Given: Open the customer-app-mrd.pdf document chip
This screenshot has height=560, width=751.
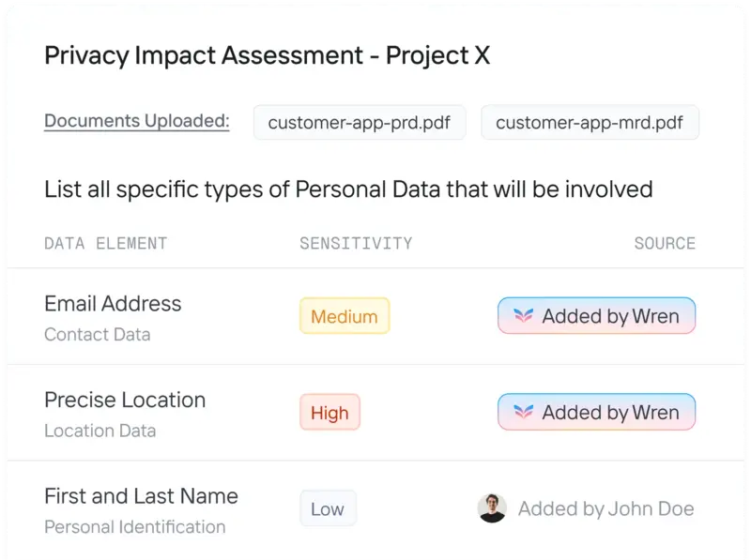Looking at the screenshot, I should coord(590,123).
